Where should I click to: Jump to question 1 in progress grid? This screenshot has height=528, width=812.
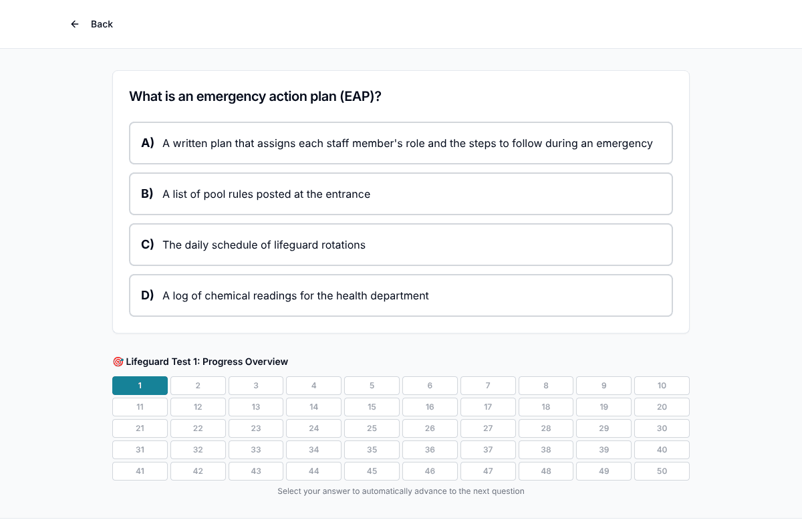[140, 386]
